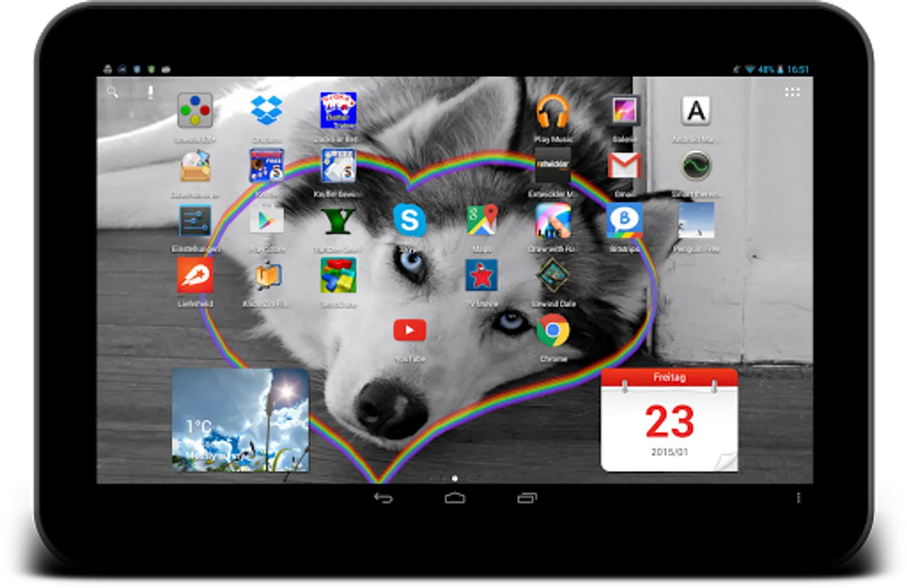The width and height of the screenshot is (907, 588).
Task: Open Einstellungen settings app
Action: pos(195,221)
